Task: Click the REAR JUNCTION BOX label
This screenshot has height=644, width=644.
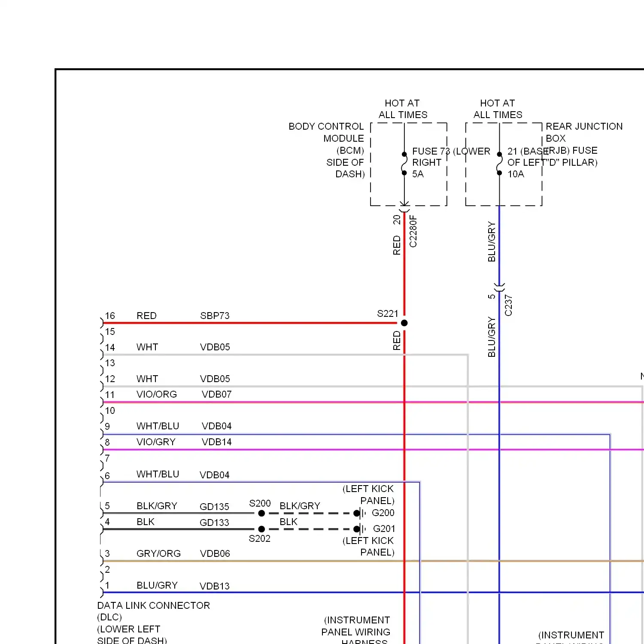Action: (x=584, y=132)
